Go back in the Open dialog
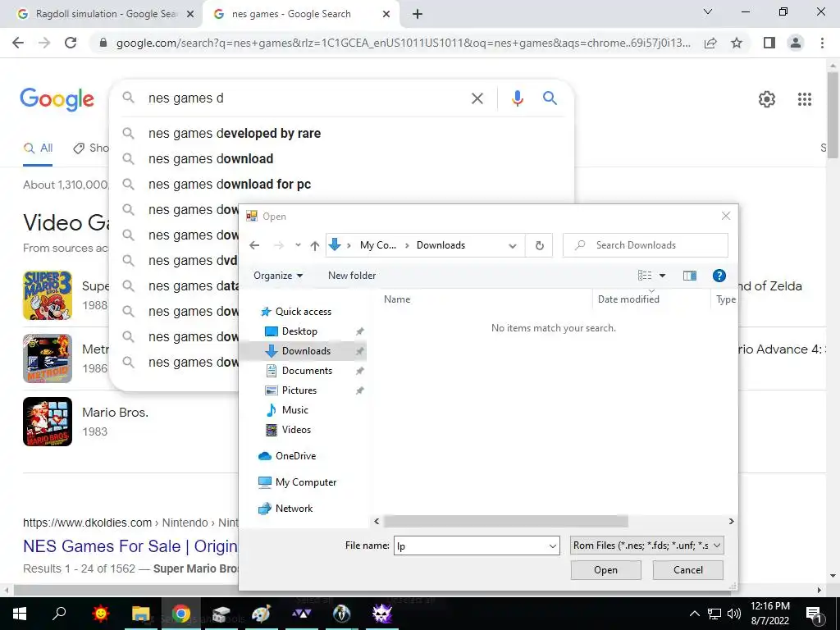Viewport: 840px width, 630px height. tap(254, 245)
